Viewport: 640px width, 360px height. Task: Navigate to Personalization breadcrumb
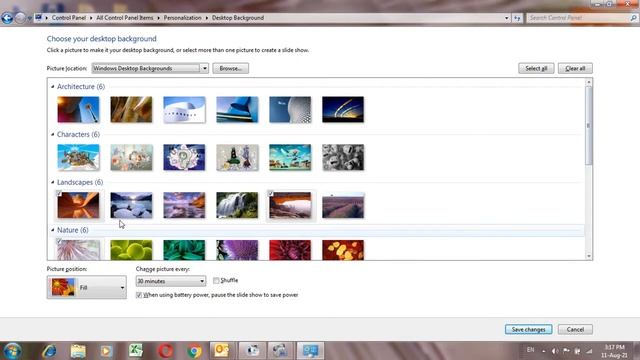pyautogui.click(x=182, y=18)
